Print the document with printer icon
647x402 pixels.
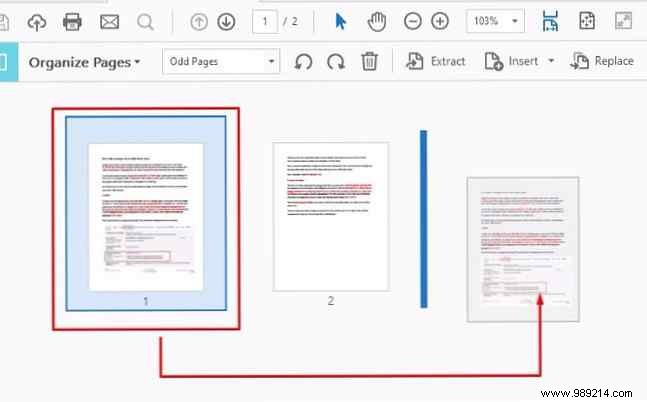tap(72, 21)
